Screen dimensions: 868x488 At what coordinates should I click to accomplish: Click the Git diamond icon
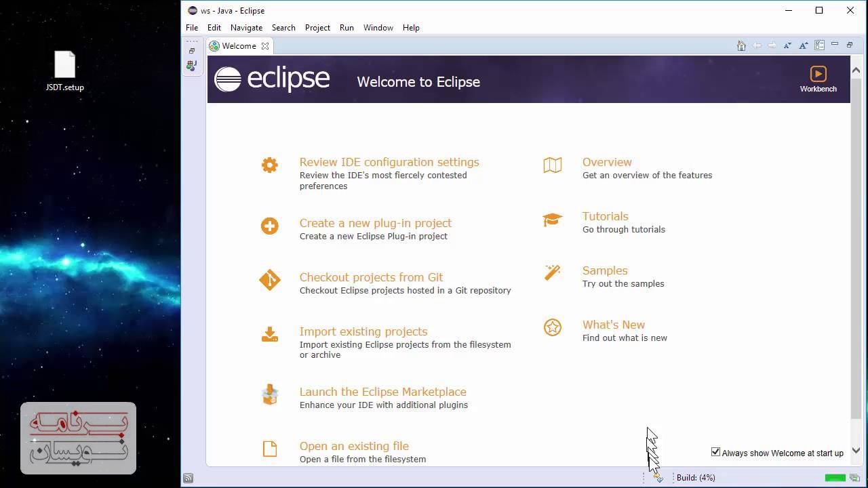point(270,280)
